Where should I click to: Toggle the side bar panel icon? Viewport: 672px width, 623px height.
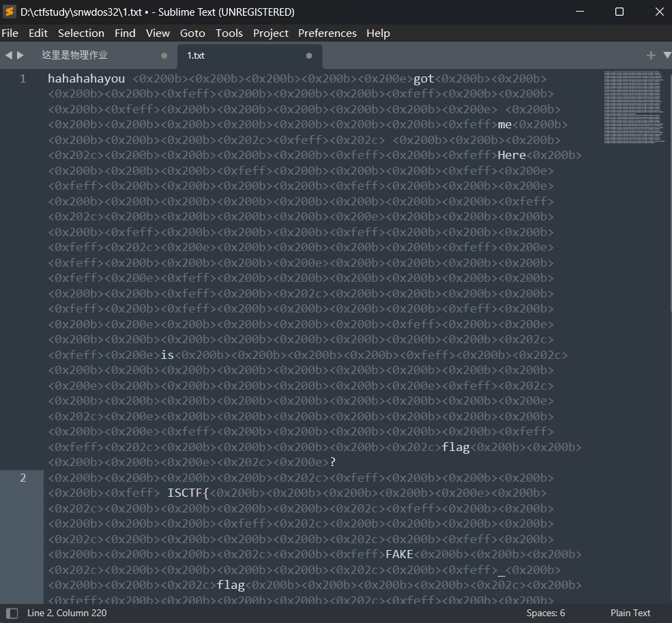click(x=12, y=613)
